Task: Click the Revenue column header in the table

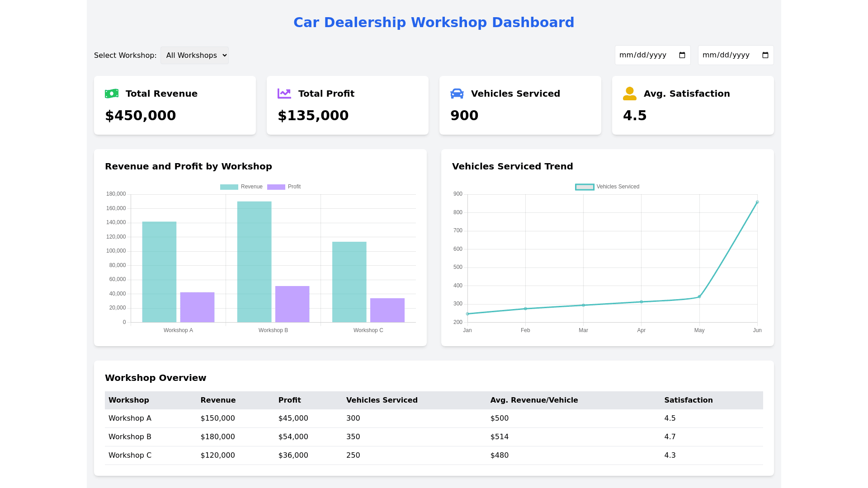Action: pyautogui.click(x=218, y=400)
